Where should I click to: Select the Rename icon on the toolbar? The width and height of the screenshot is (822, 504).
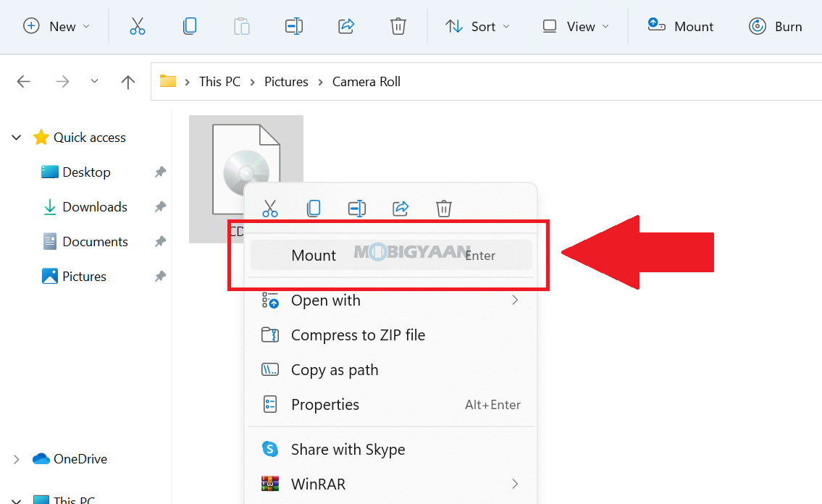pyautogui.click(x=294, y=26)
